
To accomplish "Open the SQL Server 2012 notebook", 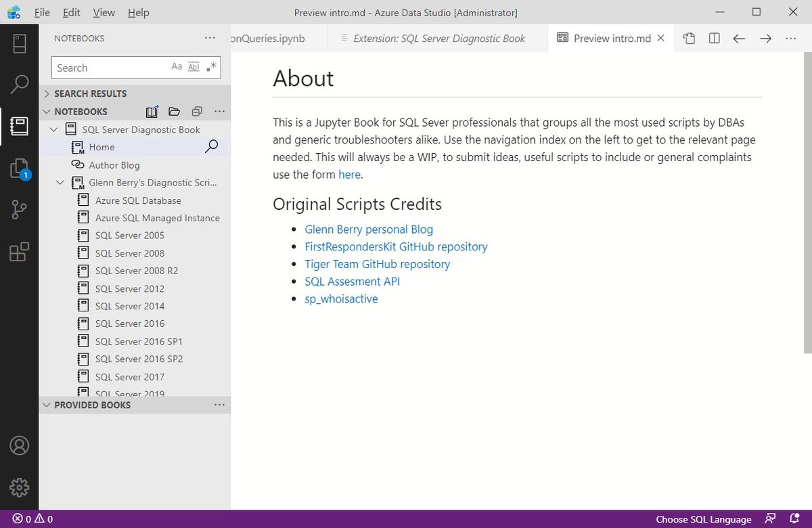I will click(x=130, y=288).
